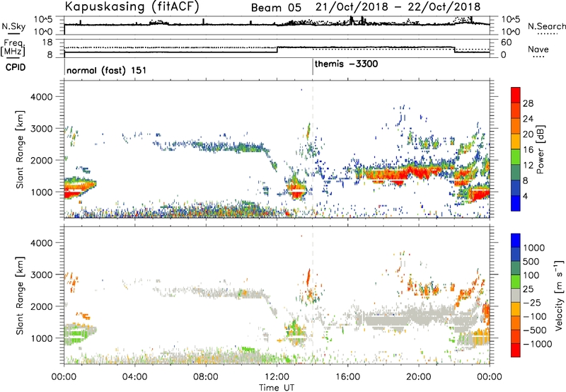
Task: Select the "themis -3300" CPID text
Action: click(347, 64)
